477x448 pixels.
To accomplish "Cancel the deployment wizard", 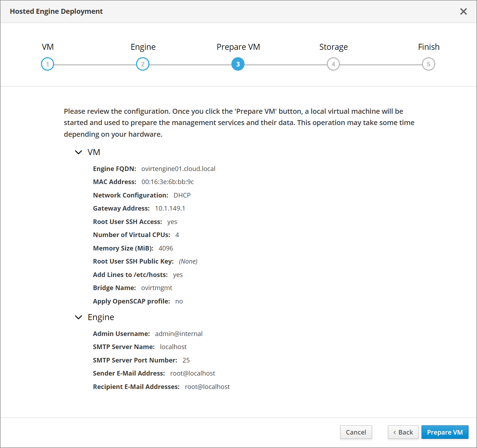I will 356,432.
